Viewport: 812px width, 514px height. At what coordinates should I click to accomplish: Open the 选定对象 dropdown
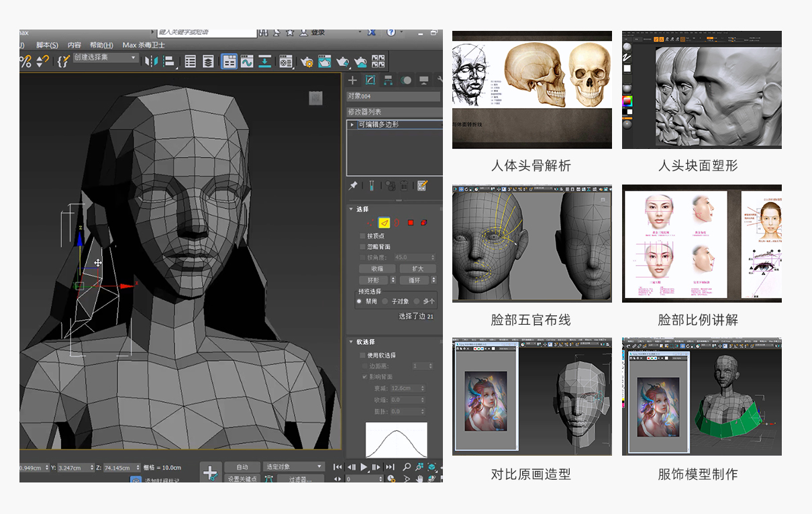tap(294, 466)
